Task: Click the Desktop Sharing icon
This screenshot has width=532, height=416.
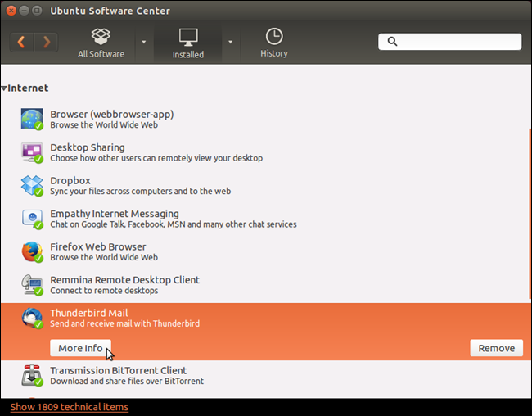Action: [32, 152]
